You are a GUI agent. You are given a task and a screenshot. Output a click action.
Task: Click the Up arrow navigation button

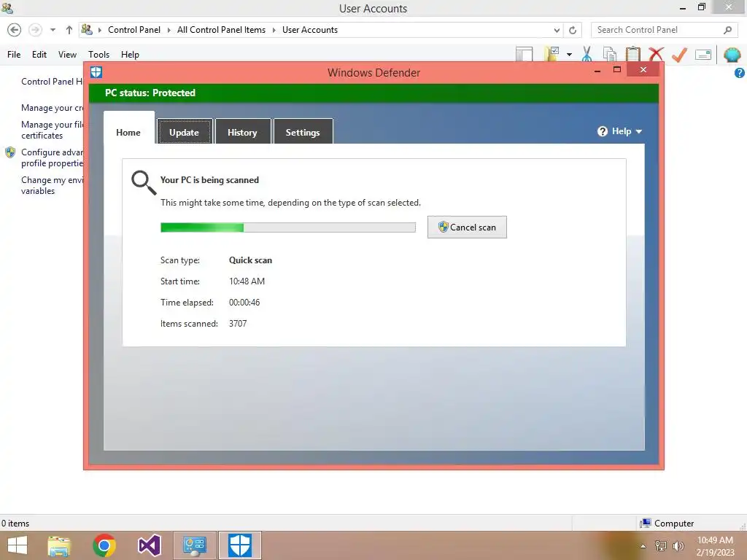[69, 30]
